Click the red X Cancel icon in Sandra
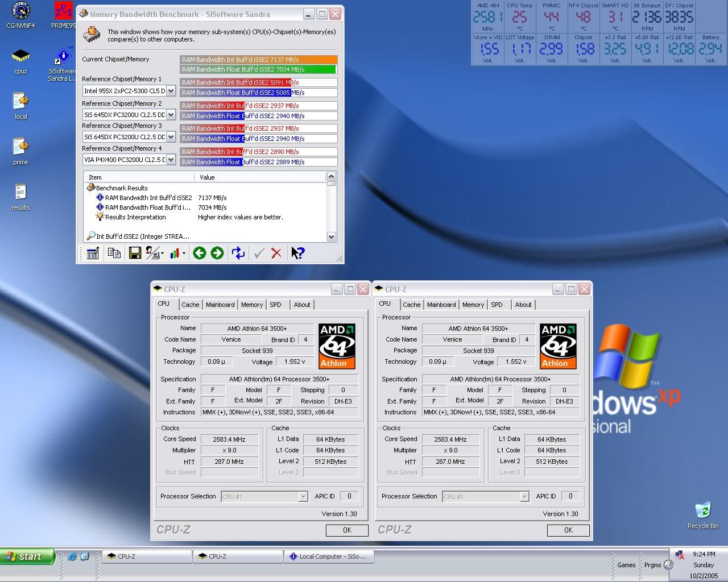728x582 pixels. click(x=276, y=253)
